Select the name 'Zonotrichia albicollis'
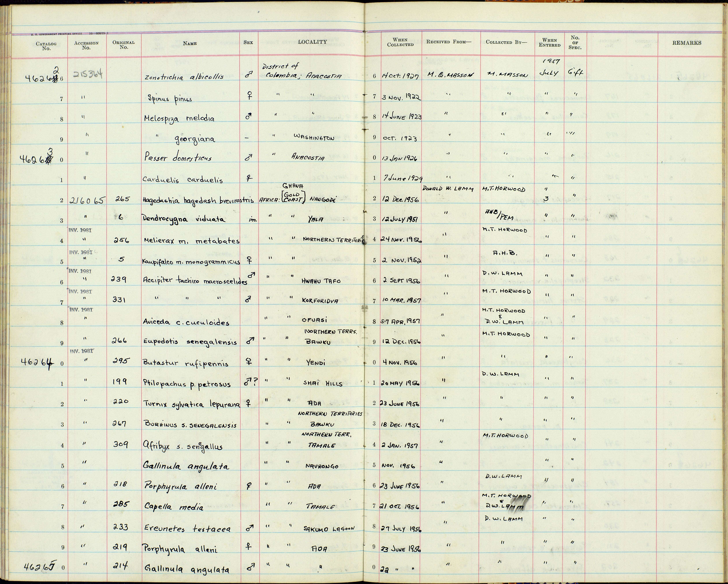 184,77
